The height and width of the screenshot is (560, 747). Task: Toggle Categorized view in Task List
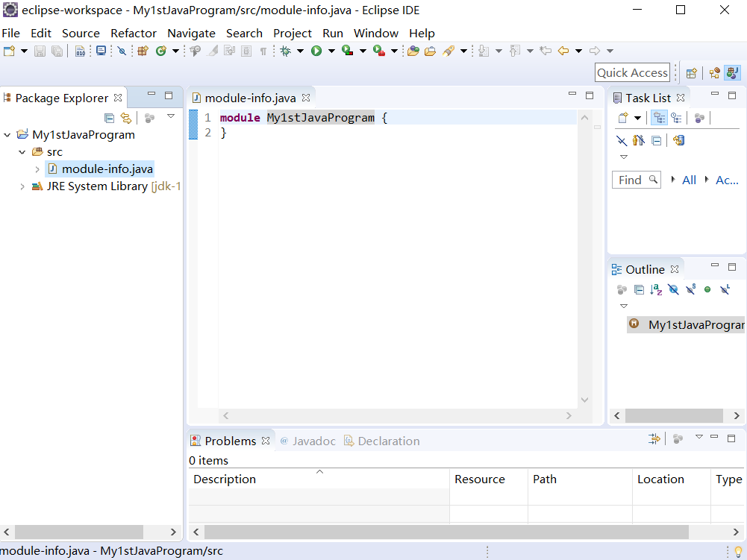point(660,118)
